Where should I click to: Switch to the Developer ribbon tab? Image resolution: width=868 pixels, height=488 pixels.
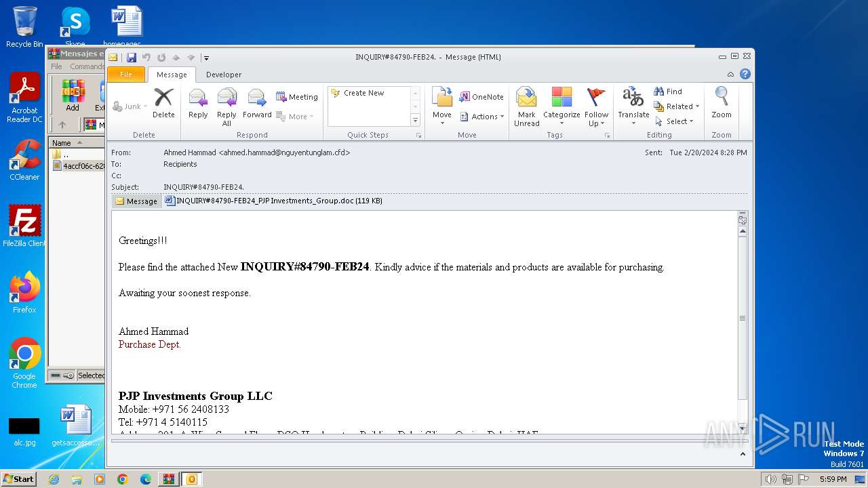pyautogui.click(x=224, y=75)
